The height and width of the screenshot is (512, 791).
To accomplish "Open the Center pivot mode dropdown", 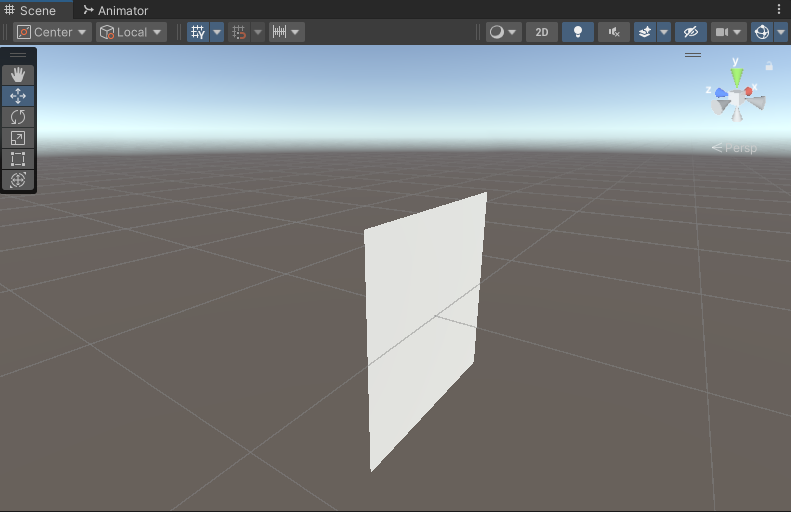I will [x=52, y=32].
